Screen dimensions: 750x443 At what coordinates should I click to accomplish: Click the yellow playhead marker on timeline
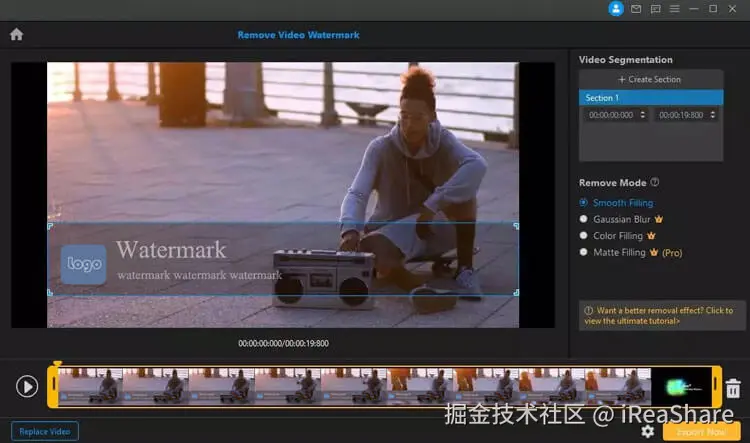pyautogui.click(x=57, y=364)
